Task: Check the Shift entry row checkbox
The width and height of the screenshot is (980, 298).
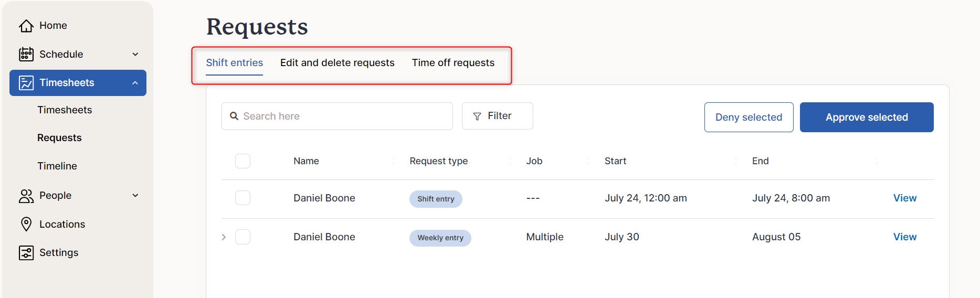Action: (x=243, y=198)
